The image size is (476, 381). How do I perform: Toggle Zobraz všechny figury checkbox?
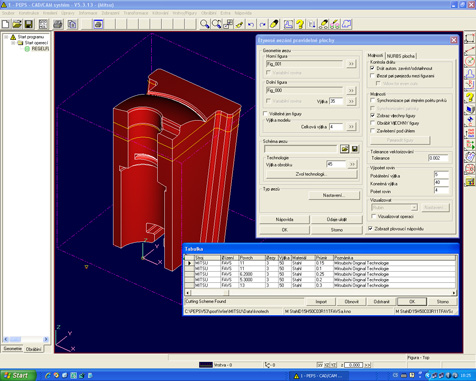point(372,115)
